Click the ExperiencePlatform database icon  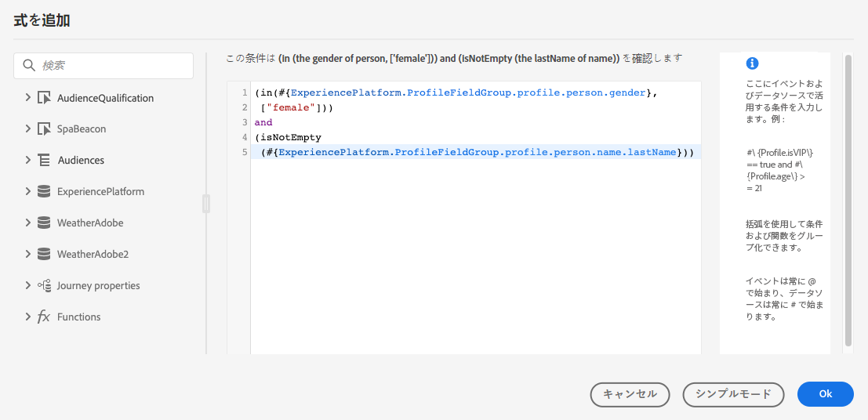(44, 191)
